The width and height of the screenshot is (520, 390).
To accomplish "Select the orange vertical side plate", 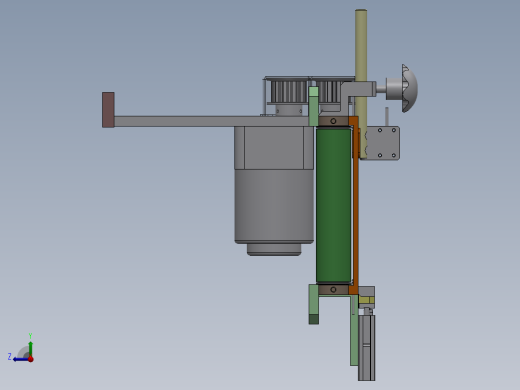I will [355, 205].
